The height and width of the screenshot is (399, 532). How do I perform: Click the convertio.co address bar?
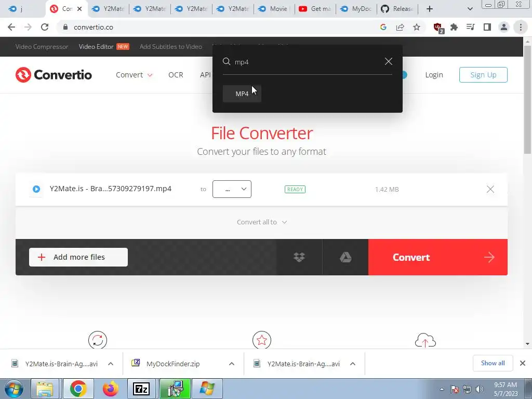tap(217, 27)
